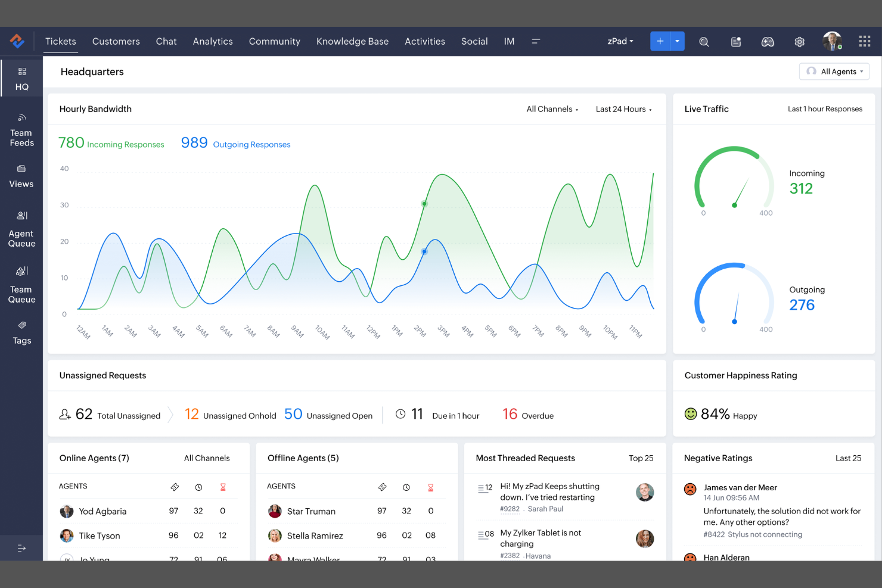The width and height of the screenshot is (882, 588).
Task: Click the ticket icon in Online Agents header
Action: coord(175,487)
